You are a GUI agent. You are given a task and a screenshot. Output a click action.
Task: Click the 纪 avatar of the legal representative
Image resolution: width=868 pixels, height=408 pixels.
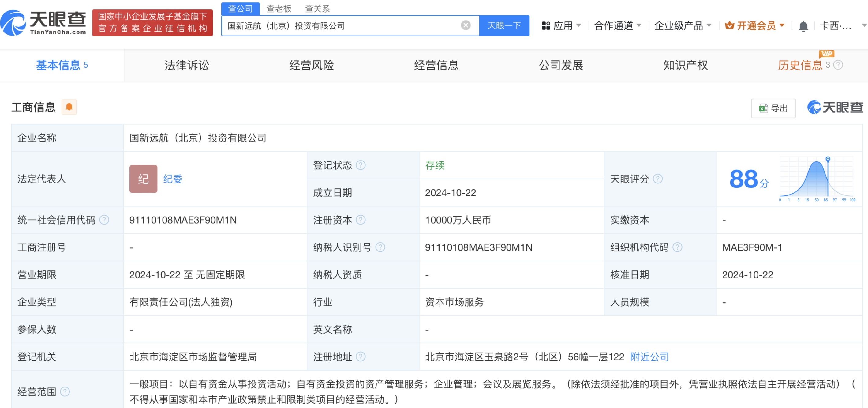(143, 179)
